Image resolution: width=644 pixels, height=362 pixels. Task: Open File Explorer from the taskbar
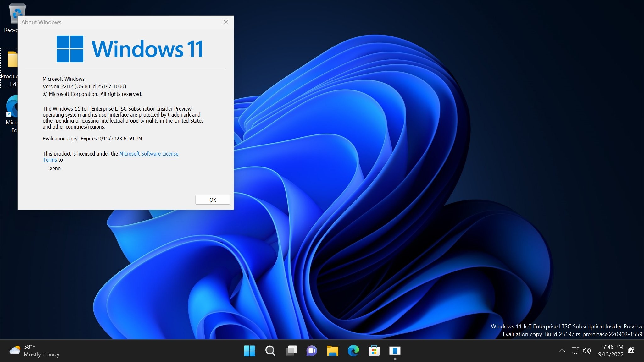[333, 351]
